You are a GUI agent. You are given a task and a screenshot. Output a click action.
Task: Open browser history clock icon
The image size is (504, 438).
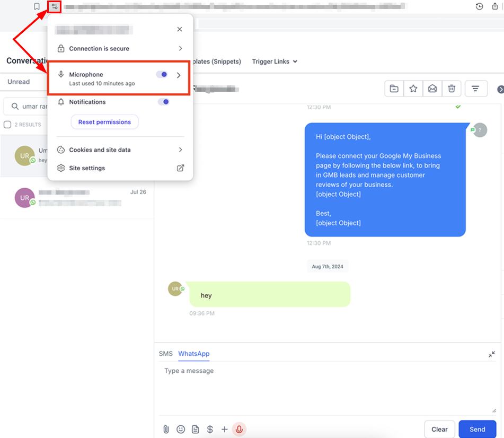[479, 6]
